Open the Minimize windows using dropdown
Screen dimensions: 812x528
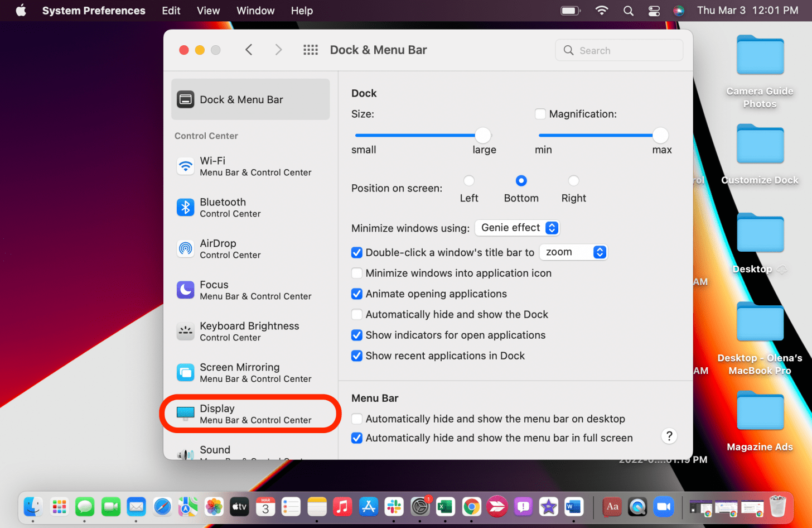(517, 228)
